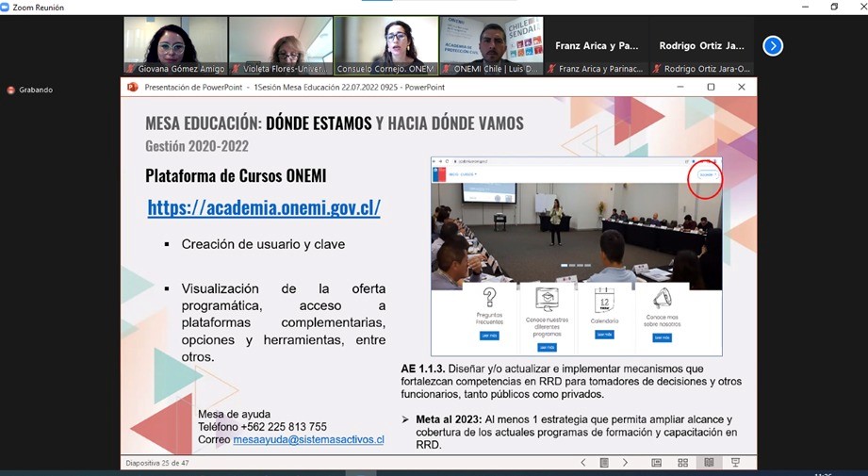Viewport: 868px width, 476px height.
Task: Close the PowerPoint presentation window
Action: point(741,87)
